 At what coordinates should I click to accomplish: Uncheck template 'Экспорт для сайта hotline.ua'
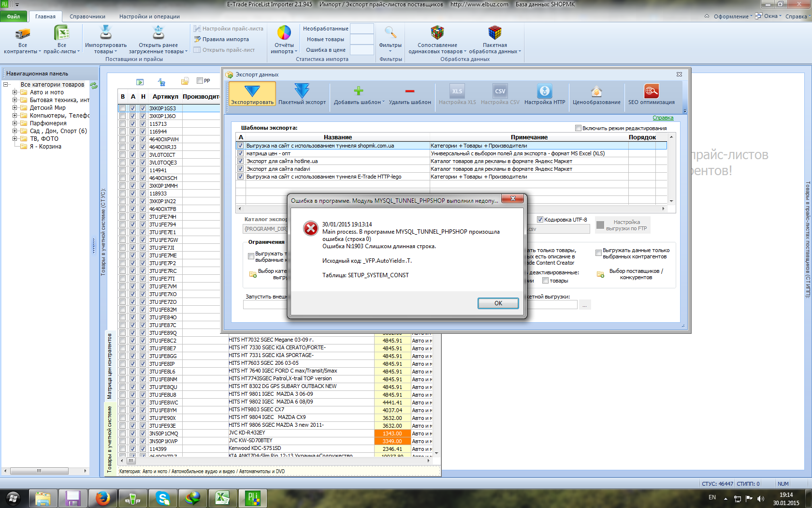[240, 161]
